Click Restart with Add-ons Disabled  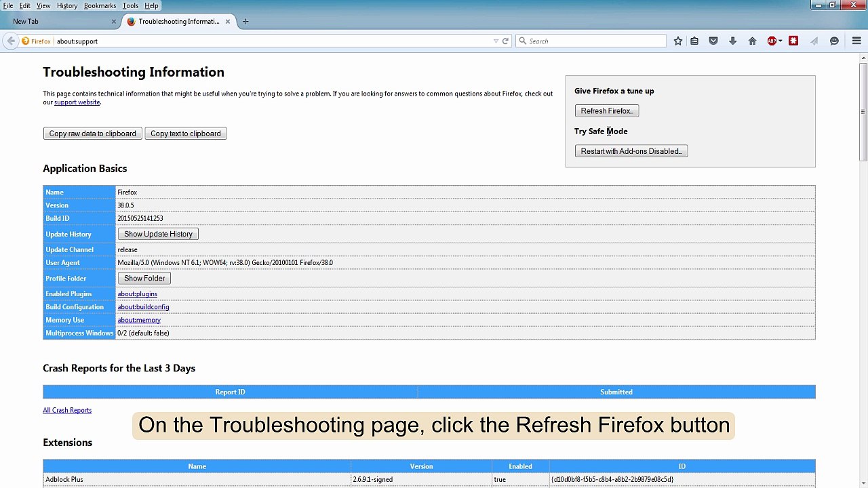pos(631,151)
